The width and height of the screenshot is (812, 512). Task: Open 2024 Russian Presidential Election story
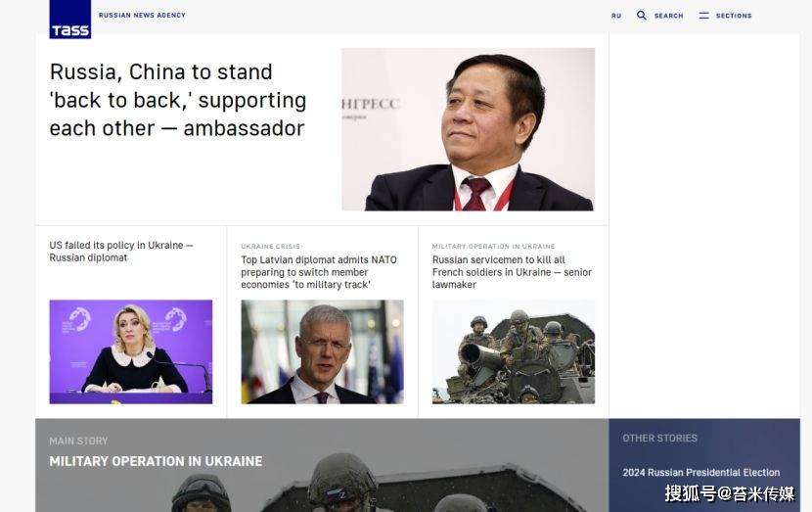click(701, 473)
